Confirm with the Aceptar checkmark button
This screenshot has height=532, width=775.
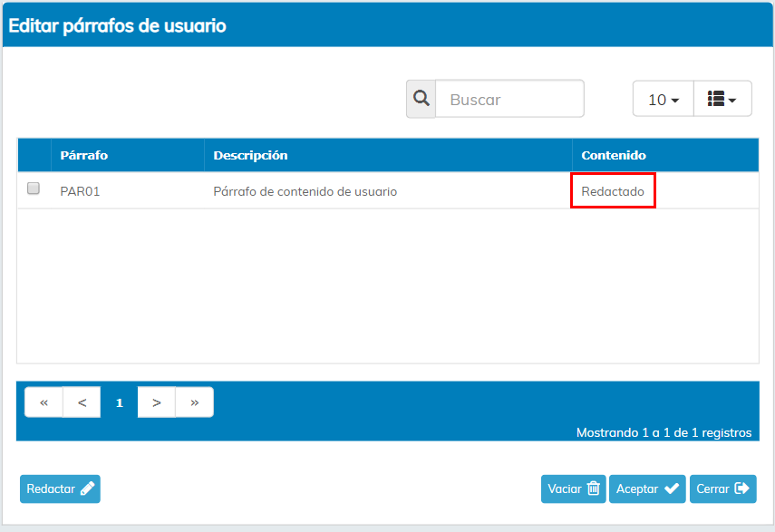click(647, 488)
